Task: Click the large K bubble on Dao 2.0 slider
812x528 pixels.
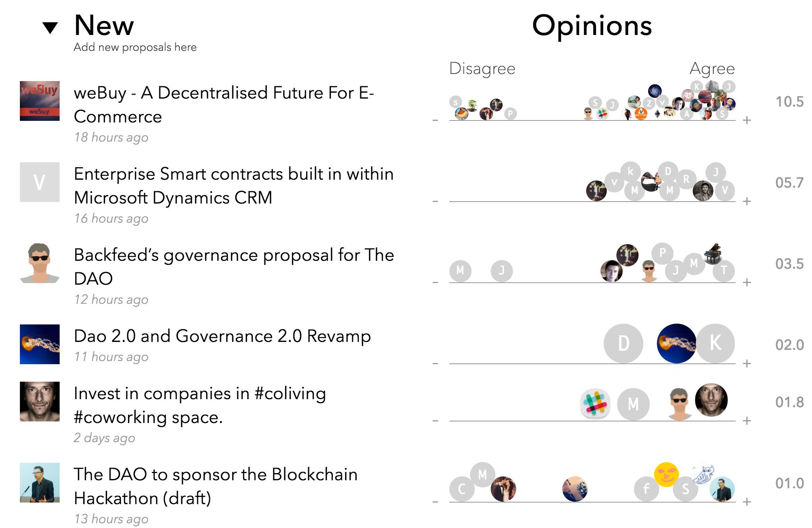Action: click(715, 344)
